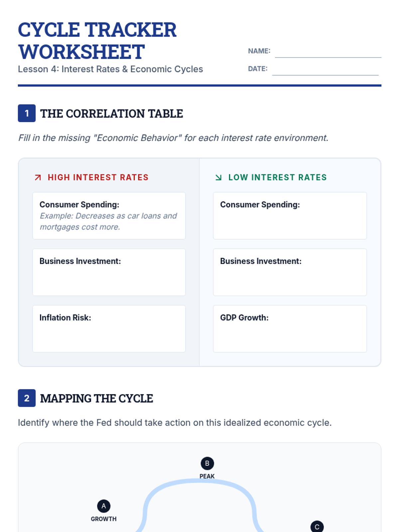Click the section 1 number badge
399x532 pixels.
[x=27, y=113]
